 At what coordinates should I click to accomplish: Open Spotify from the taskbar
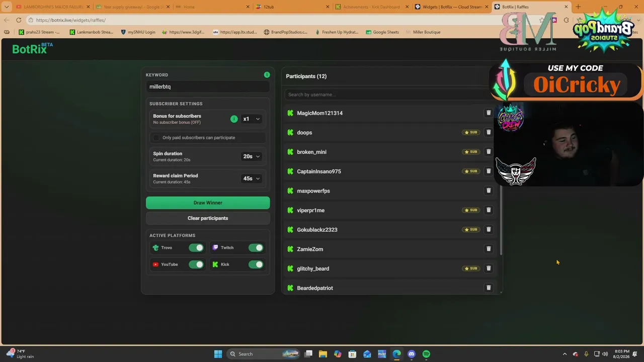tap(426, 354)
